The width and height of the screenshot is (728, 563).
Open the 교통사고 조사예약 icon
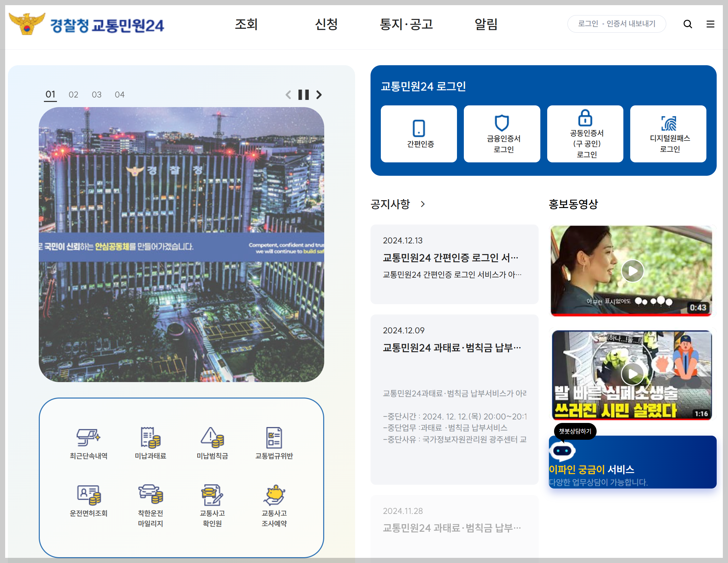click(x=274, y=495)
